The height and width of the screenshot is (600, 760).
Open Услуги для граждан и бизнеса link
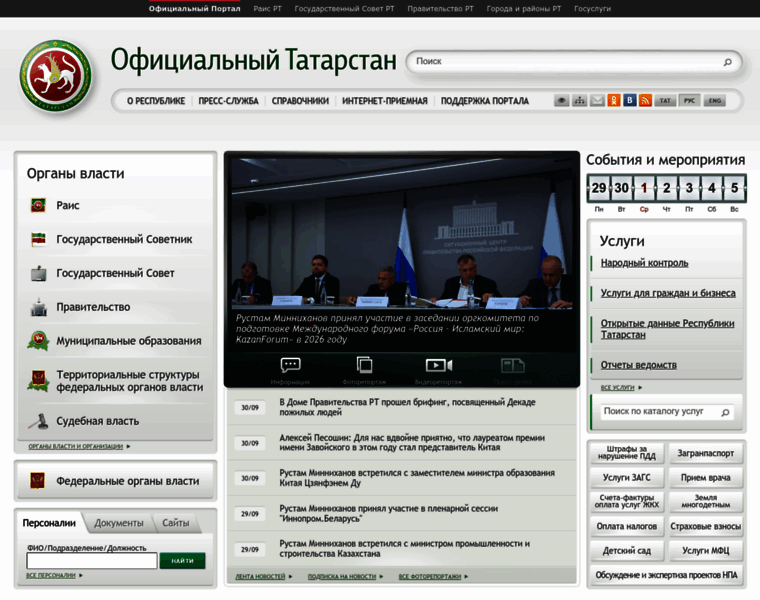click(x=668, y=293)
